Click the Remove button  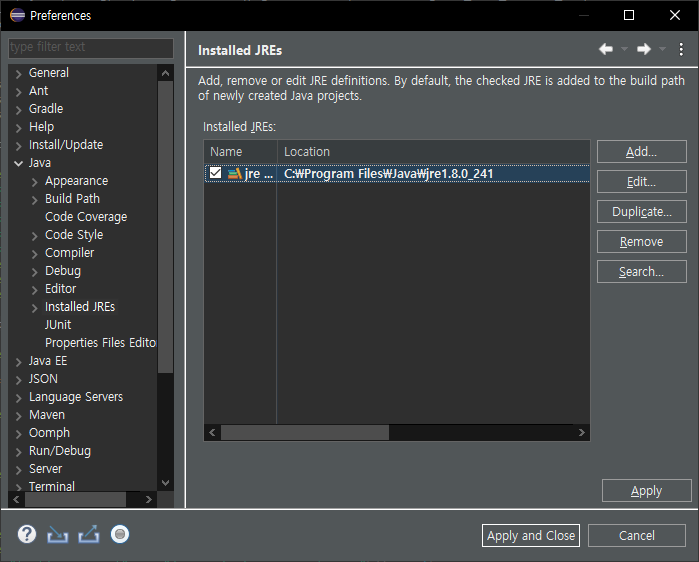click(x=641, y=242)
